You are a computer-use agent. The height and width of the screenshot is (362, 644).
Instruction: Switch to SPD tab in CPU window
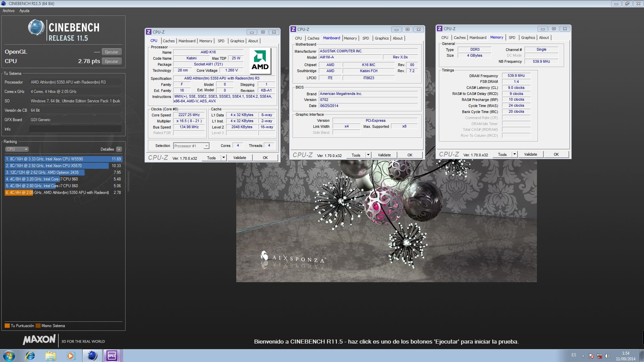pyautogui.click(x=221, y=41)
